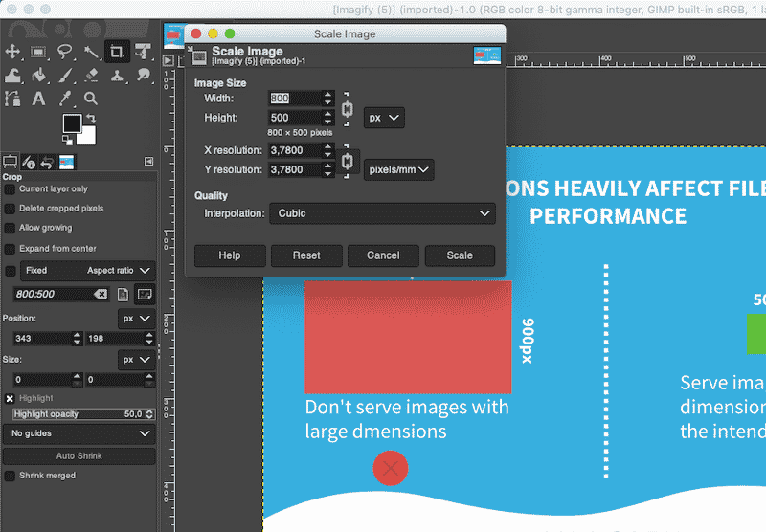
Task: Clear the 800:500 aspect ratio field
Action: tap(101, 294)
